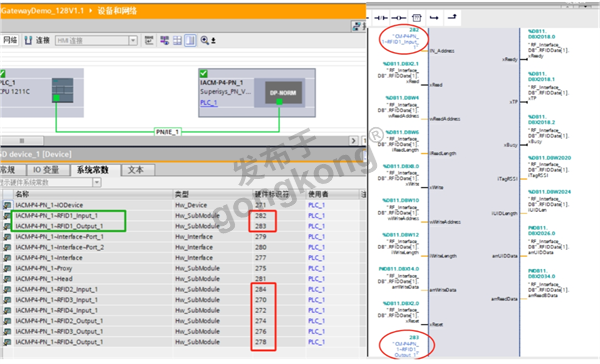The height and width of the screenshot is (364, 600).
Task: Open the HMI 连接 connection type dropdown
Action: click(133, 40)
